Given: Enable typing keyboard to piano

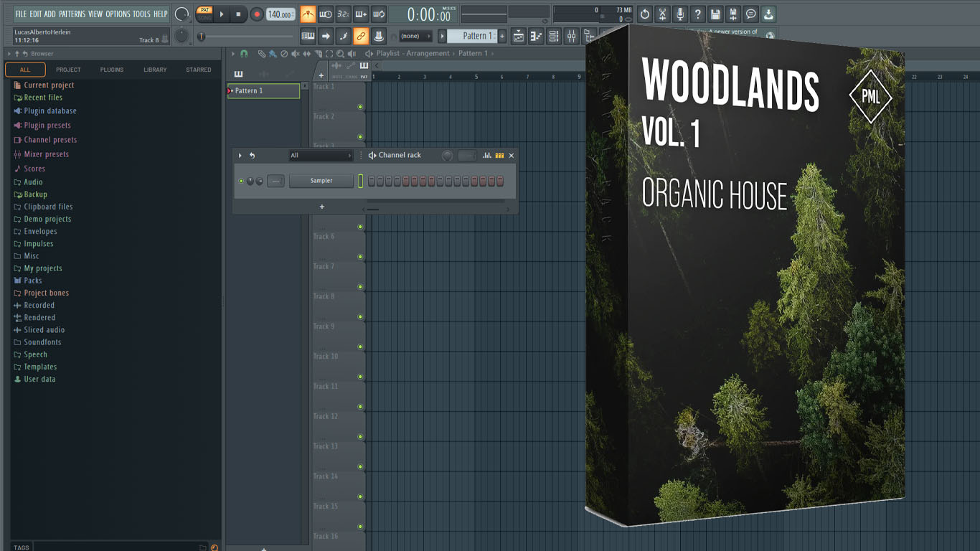Looking at the screenshot, I should (x=308, y=36).
